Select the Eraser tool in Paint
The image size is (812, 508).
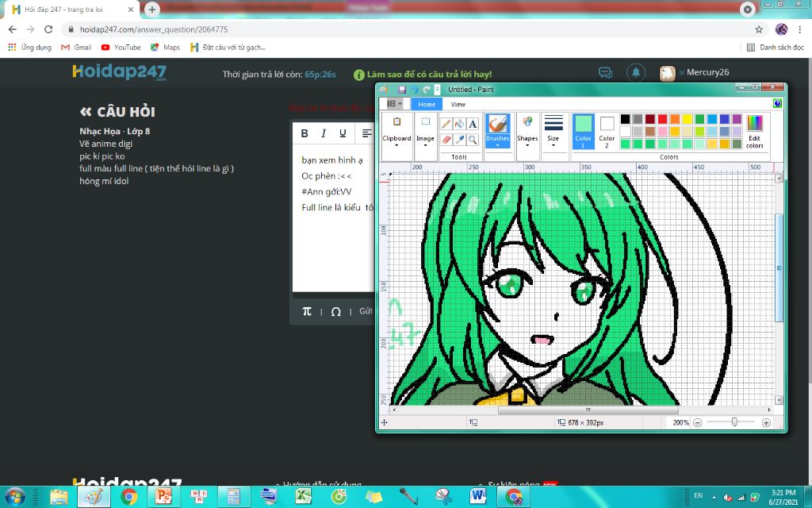446,140
